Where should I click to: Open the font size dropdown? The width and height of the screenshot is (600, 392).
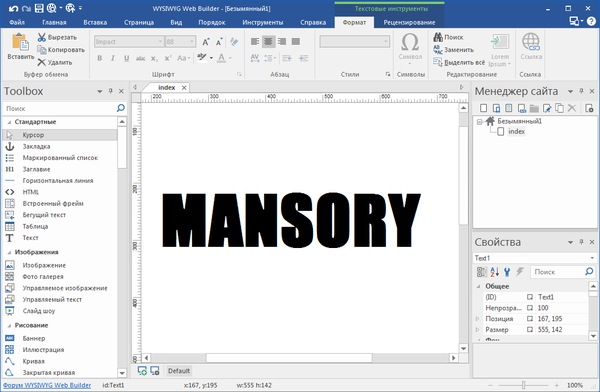pyautogui.click(x=192, y=41)
